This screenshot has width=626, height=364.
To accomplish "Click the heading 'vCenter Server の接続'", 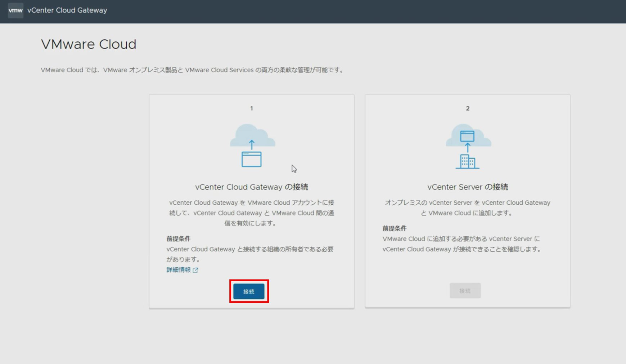I will pos(468,187).
